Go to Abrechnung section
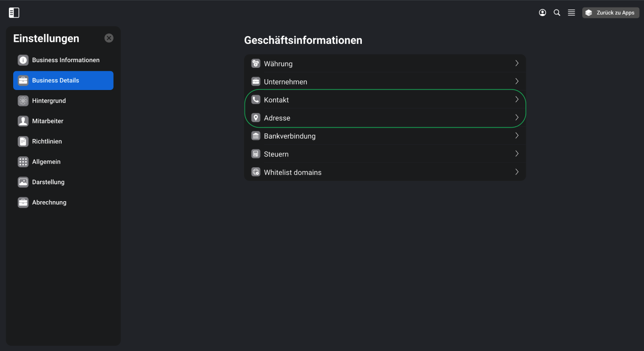This screenshot has height=351, width=644. pos(63,203)
